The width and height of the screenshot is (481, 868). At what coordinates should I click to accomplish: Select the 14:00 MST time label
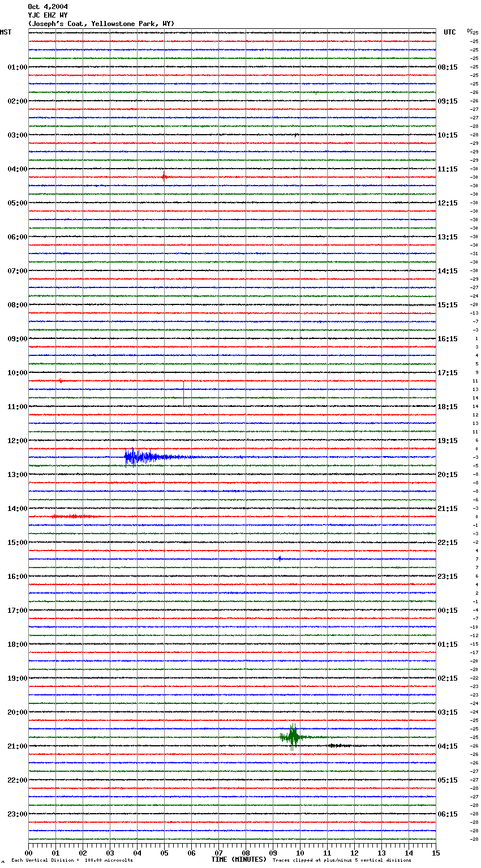point(18,509)
